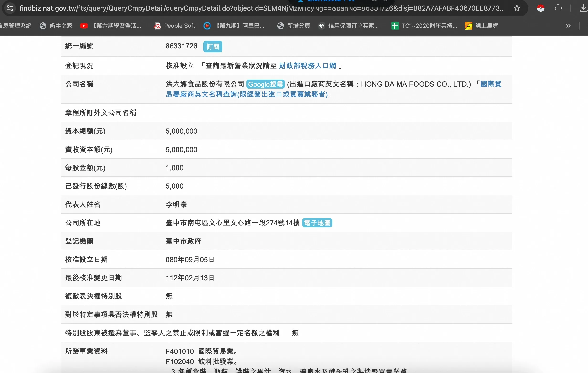Click the 訂閱 subscribe button

point(213,46)
